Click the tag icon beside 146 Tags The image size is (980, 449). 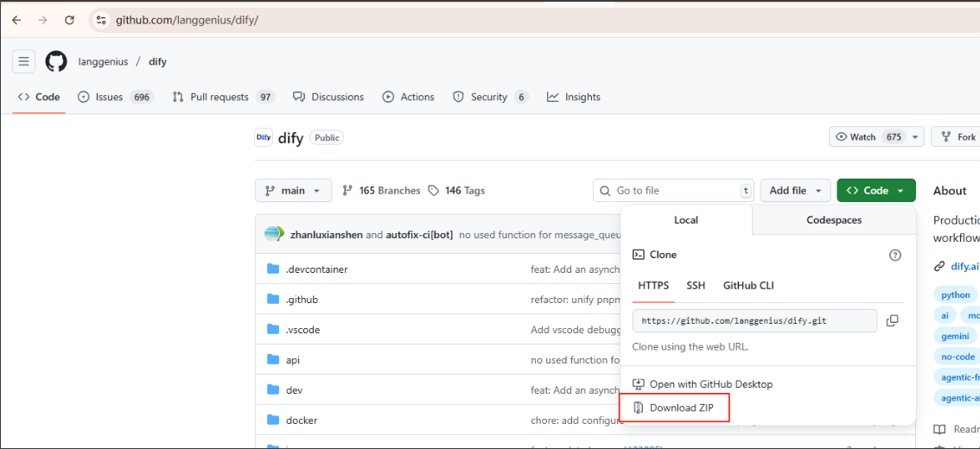click(x=433, y=191)
